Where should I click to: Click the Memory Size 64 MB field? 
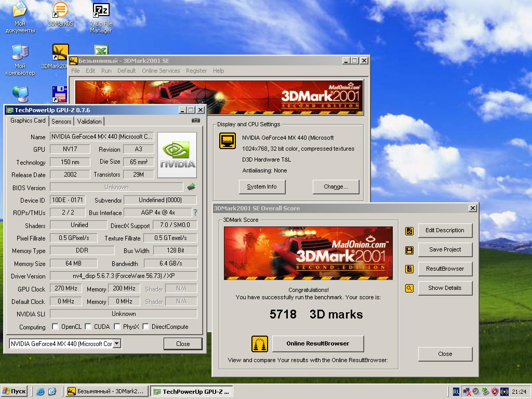click(x=73, y=263)
